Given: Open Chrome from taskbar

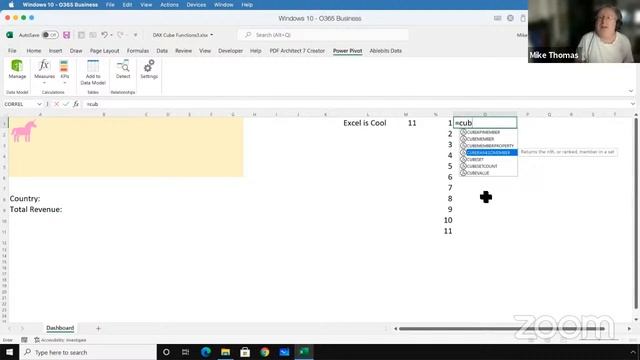Looking at the screenshot, I should pyautogui.click(x=264, y=352).
